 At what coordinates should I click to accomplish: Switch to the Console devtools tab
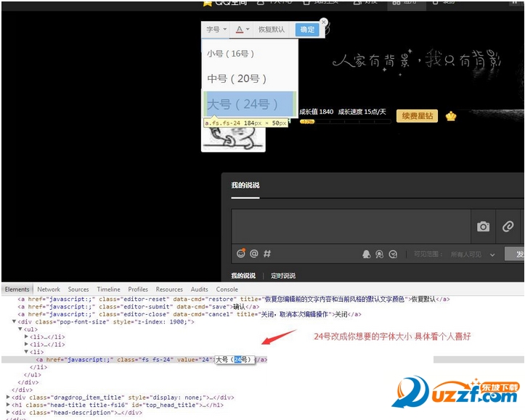click(227, 289)
